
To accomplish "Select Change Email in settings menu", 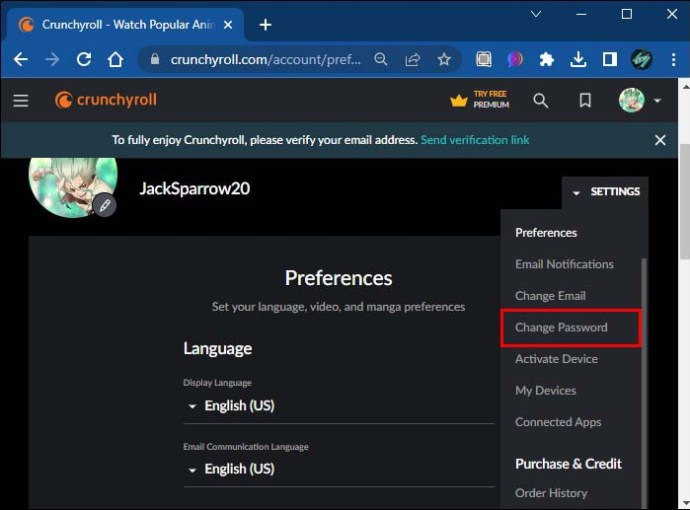I will (x=551, y=296).
